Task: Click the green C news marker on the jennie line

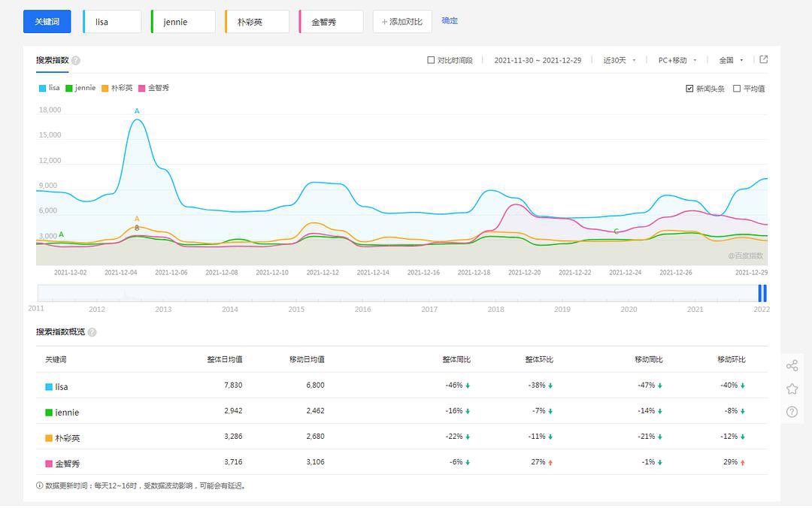Action: [x=617, y=231]
